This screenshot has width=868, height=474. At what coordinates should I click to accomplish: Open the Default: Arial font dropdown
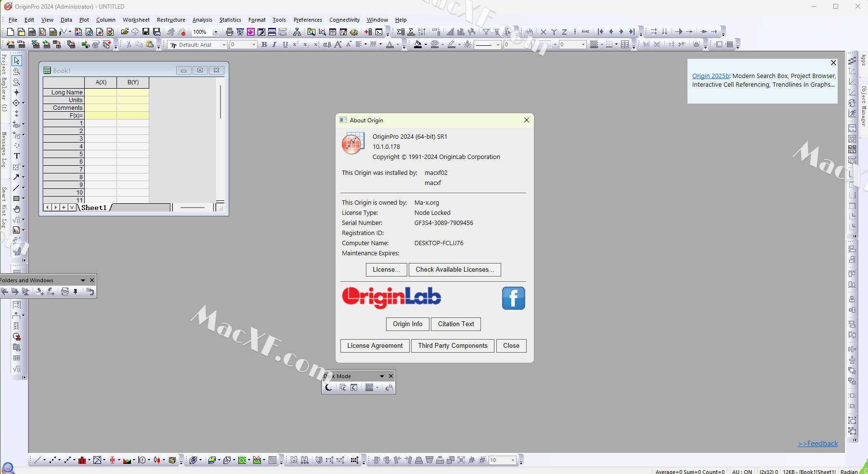click(x=224, y=45)
